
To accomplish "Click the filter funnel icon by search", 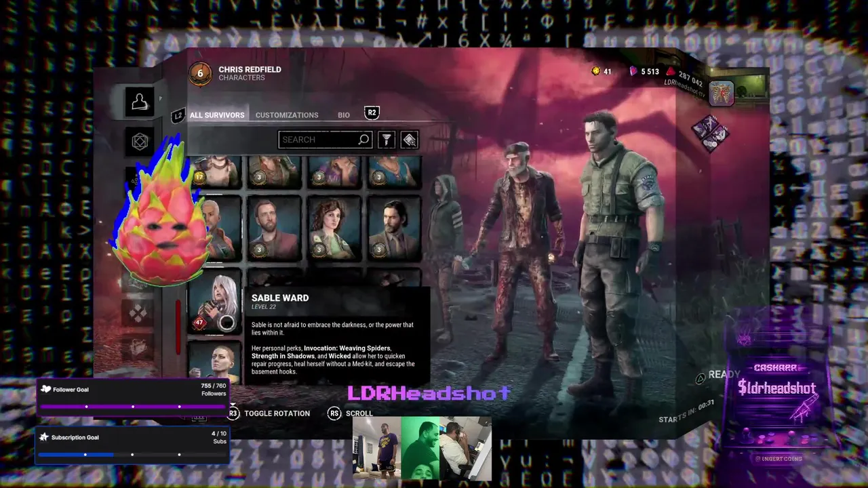I will tap(386, 140).
